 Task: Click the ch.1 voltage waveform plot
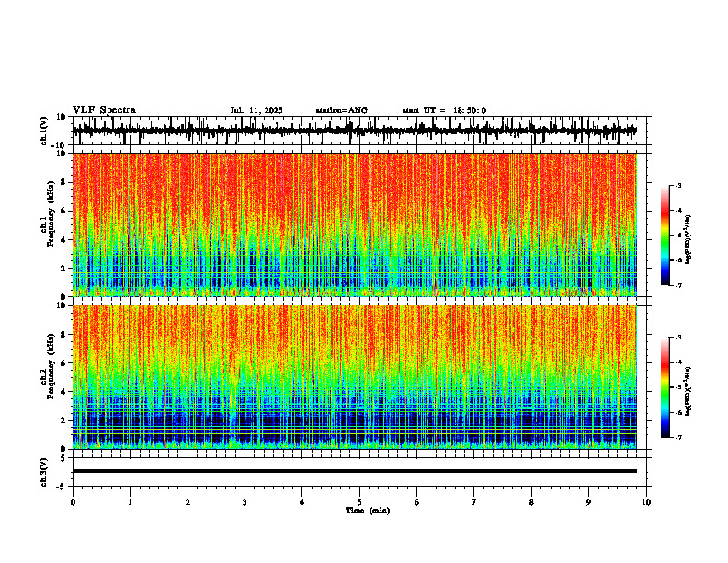[358, 131]
